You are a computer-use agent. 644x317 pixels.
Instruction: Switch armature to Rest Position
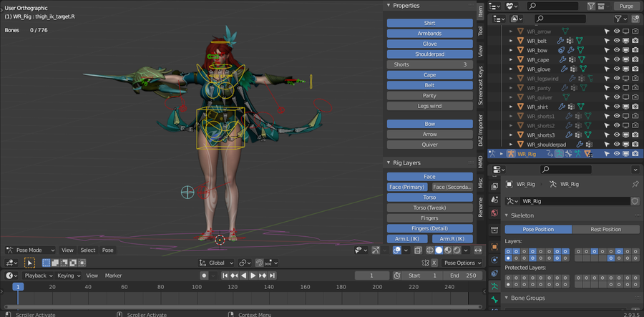click(607, 229)
